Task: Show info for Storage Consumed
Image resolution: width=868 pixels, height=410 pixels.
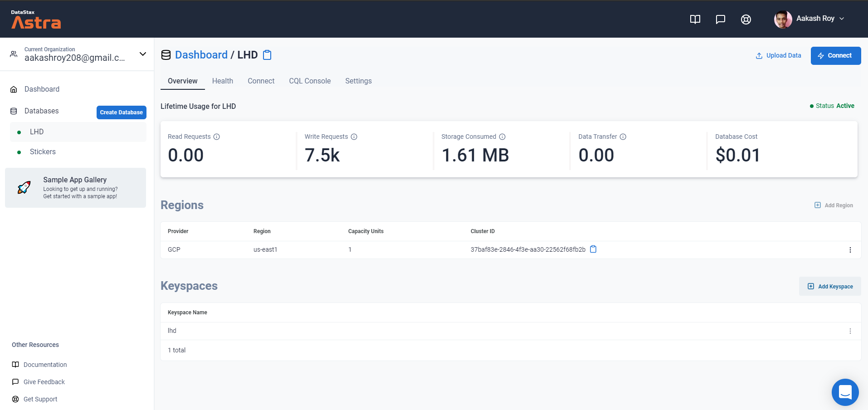Action: coord(502,137)
